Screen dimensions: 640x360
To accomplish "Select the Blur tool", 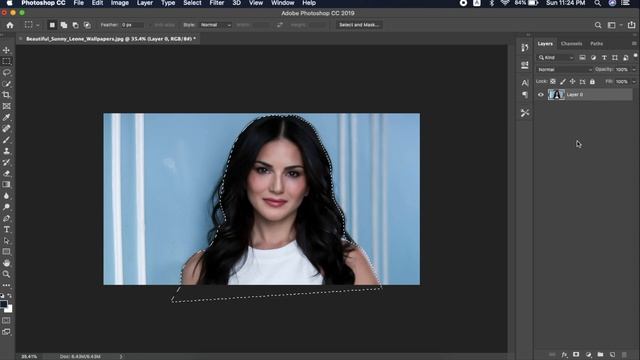I will pos(7,196).
